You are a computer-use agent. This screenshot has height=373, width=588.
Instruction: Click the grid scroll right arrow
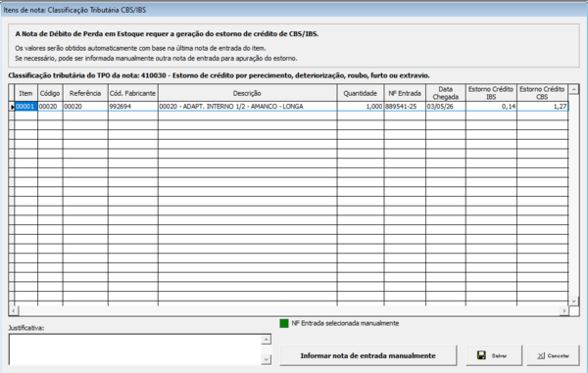(x=564, y=311)
